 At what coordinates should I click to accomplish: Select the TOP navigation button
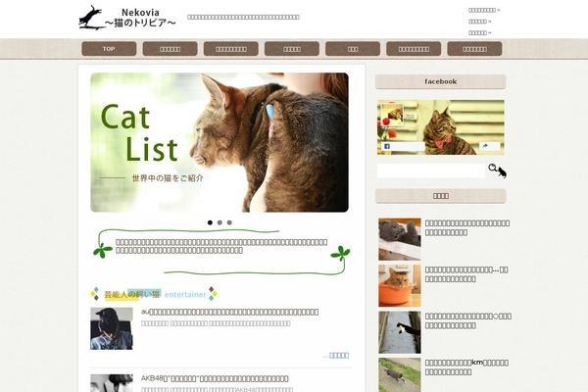tap(109, 49)
